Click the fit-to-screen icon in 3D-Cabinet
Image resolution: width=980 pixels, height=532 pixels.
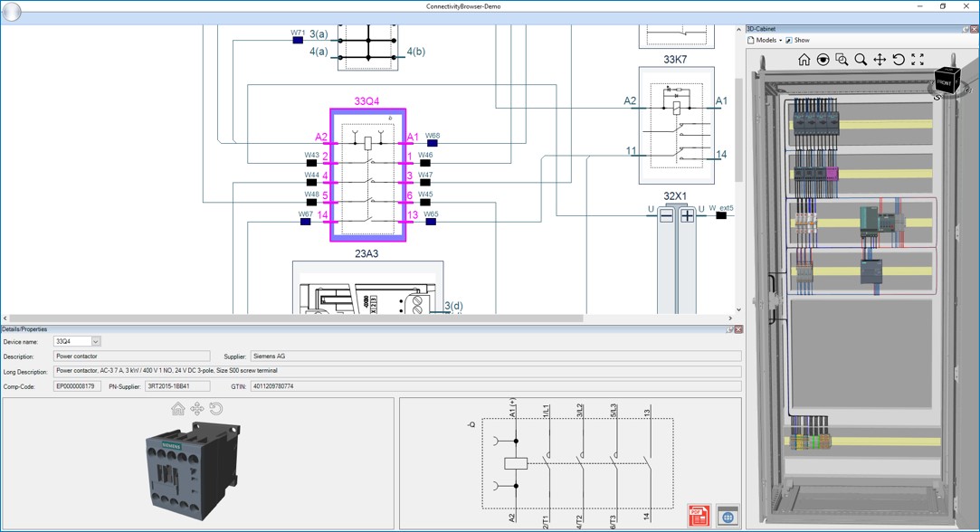pyautogui.click(x=918, y=60)
